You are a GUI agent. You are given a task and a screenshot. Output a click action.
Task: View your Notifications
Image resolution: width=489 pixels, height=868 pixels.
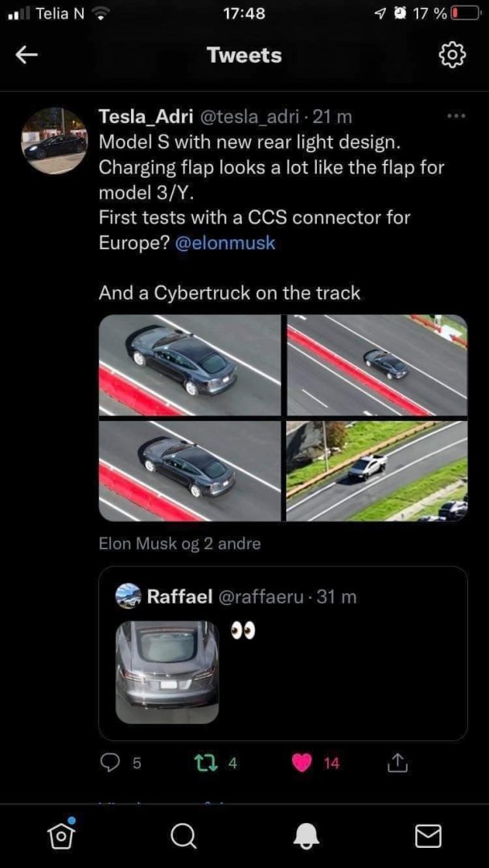(x=306, y=836)
